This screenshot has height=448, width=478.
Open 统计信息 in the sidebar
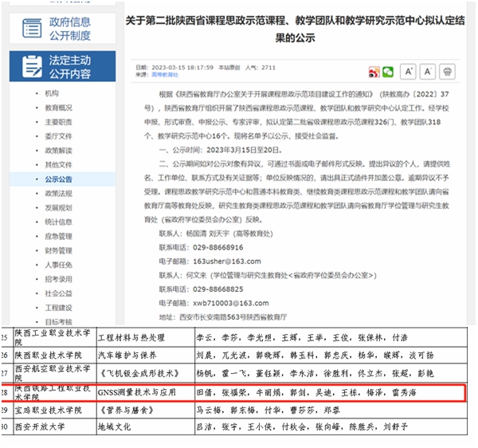[58, 222]
